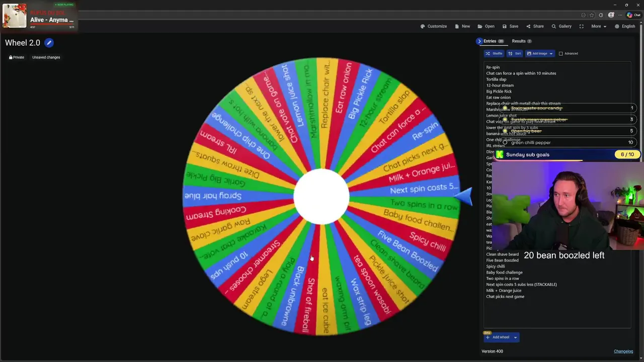This screenshot has height=362, width=644.
Task: Click the Add image button
Action: 536,53
